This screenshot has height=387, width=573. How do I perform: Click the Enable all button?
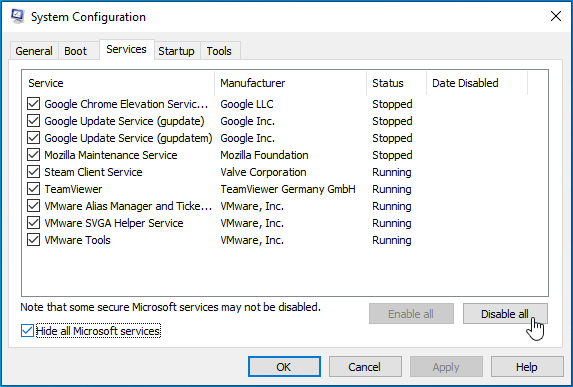coord(411,314)
